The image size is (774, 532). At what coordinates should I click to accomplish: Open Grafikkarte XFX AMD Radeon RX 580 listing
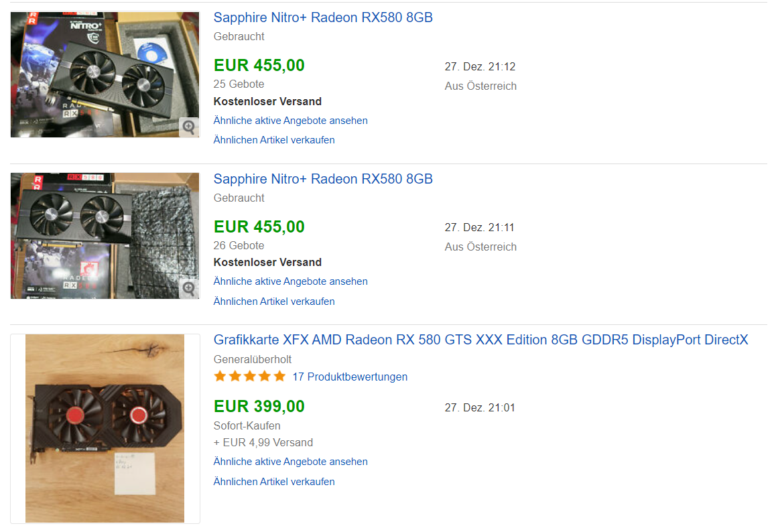[x=480, y=340]
